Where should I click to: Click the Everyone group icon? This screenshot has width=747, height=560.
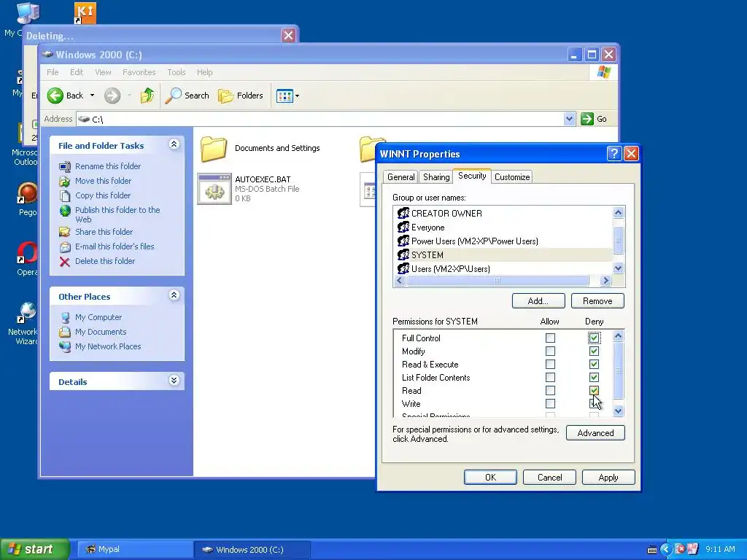403,227
